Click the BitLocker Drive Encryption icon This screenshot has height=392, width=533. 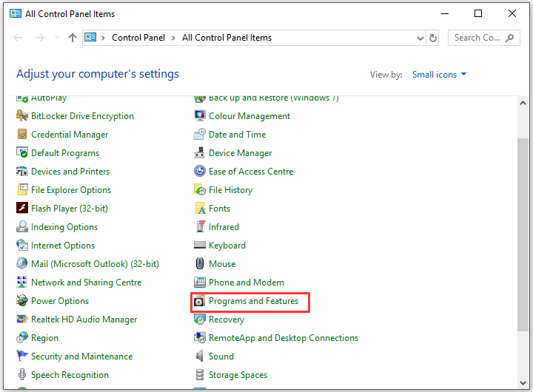coord(22,116)
